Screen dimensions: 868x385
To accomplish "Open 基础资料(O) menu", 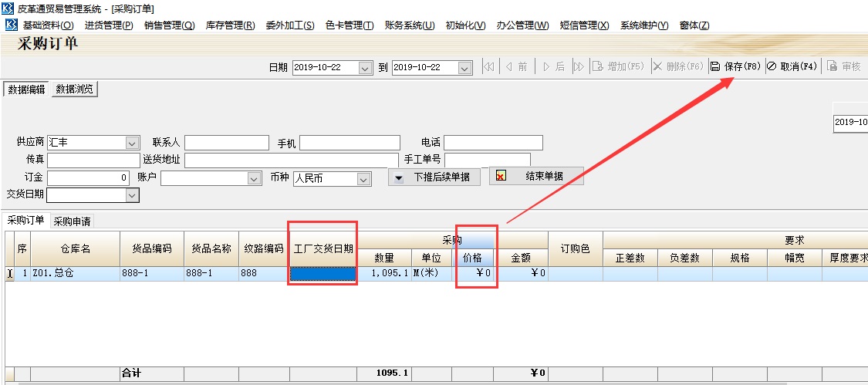I will 48,25.
